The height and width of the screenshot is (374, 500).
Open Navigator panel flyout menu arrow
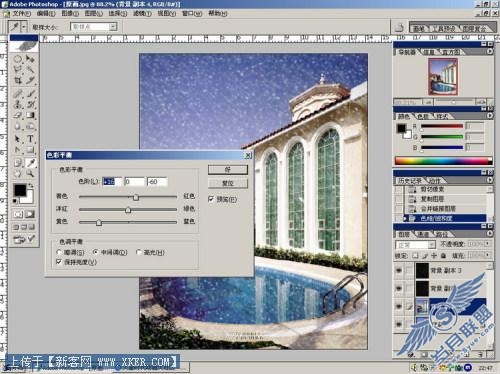coord(490,52)
